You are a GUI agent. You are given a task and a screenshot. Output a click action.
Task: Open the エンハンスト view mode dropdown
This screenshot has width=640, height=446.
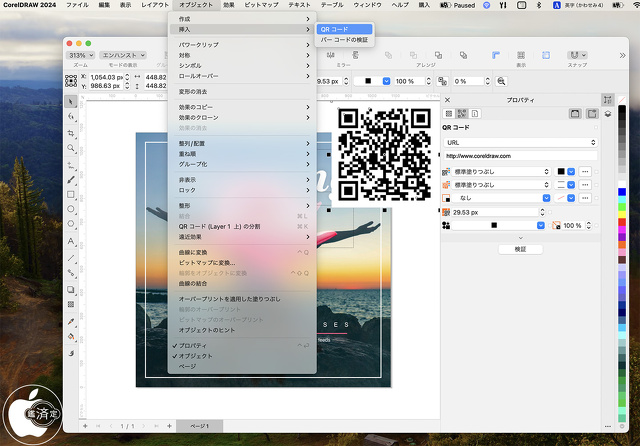coord(123,55)
